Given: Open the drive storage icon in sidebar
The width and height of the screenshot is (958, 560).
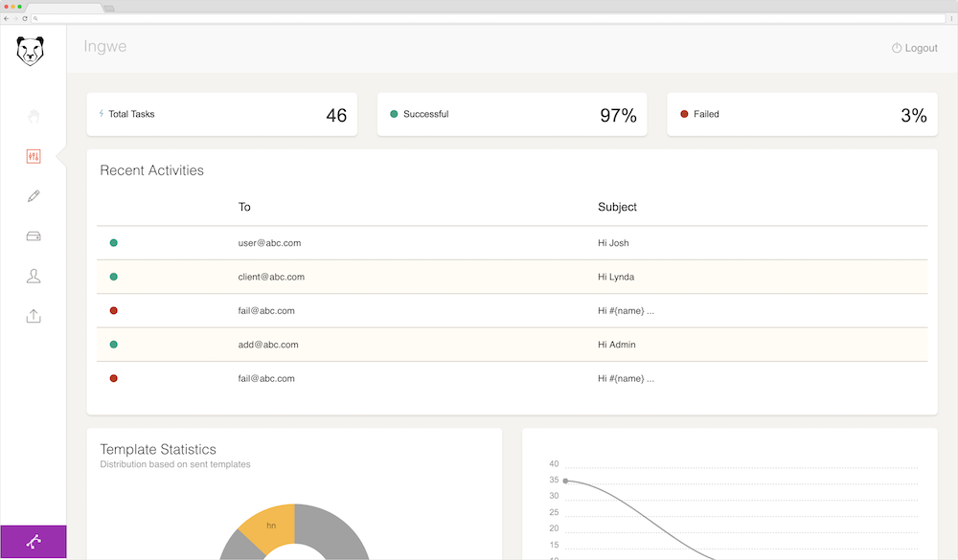Looking at the screenshot, I should coord(34,236).
